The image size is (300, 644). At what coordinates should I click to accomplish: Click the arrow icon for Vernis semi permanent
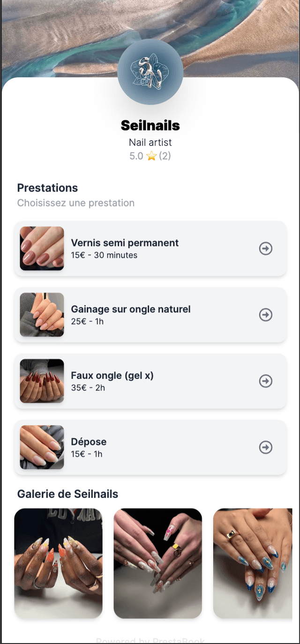click(266, 249)
